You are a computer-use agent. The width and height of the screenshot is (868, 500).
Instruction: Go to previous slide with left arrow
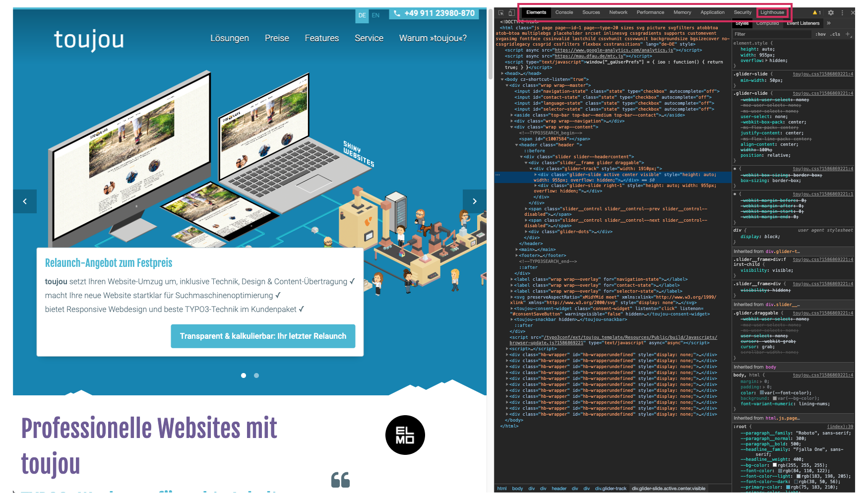point(25,201)
